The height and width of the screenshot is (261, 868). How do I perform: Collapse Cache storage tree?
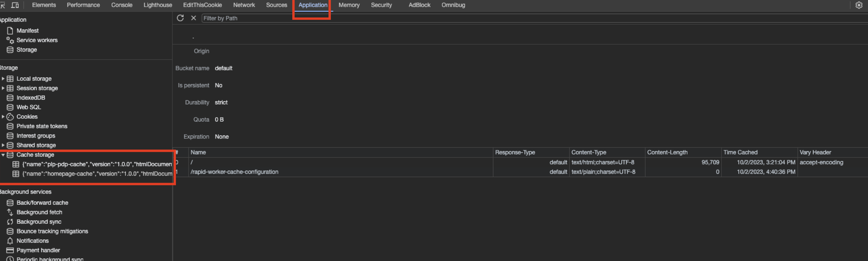tap(3, 155)
